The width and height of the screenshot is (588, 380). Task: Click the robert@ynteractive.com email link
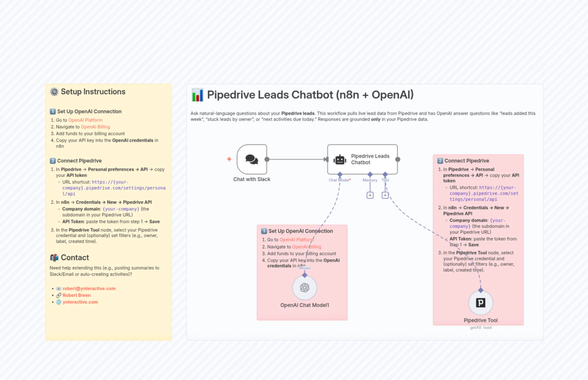coord(89,288)
